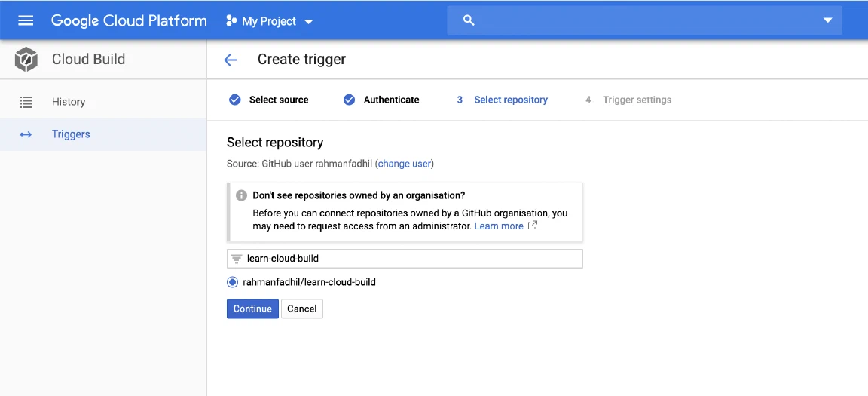Screen dimensions: 868x396
Task: Click the repository filter input field
Action: [x=405, y=259]
